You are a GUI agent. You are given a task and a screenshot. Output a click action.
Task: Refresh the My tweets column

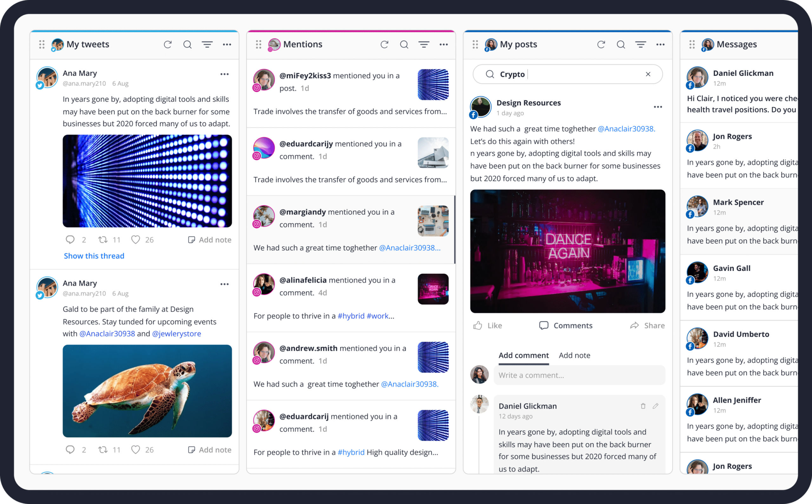coord(168,44)
